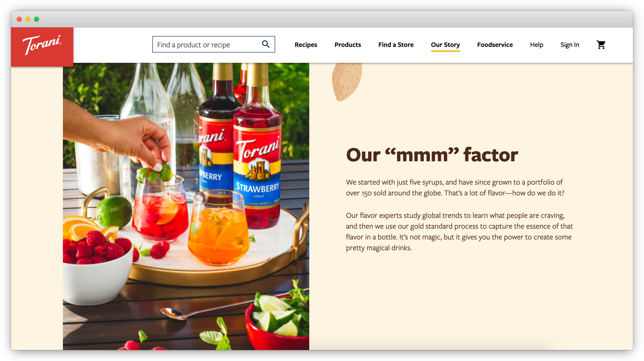Click Sign In

pyautogui.click(x=570, y=45)
